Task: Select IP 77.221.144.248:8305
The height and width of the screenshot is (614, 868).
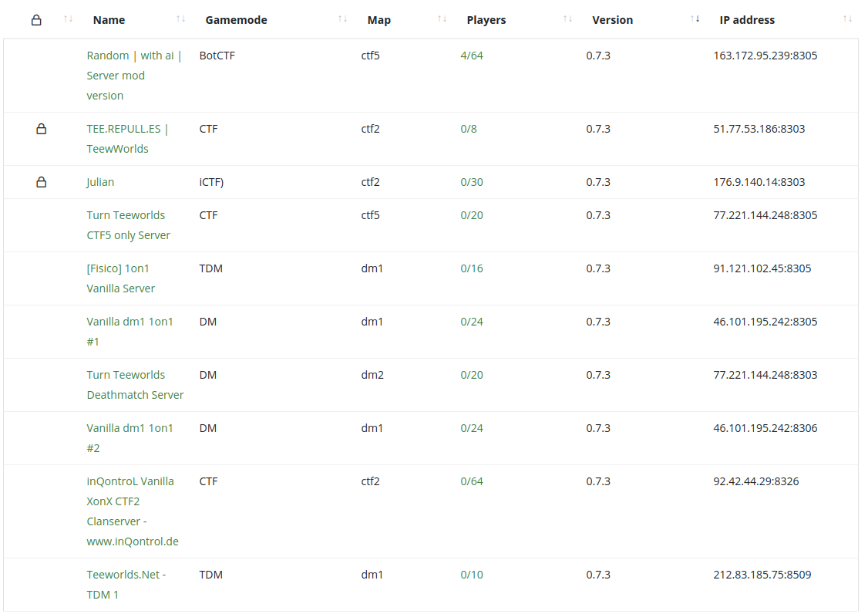Action: 765,215
